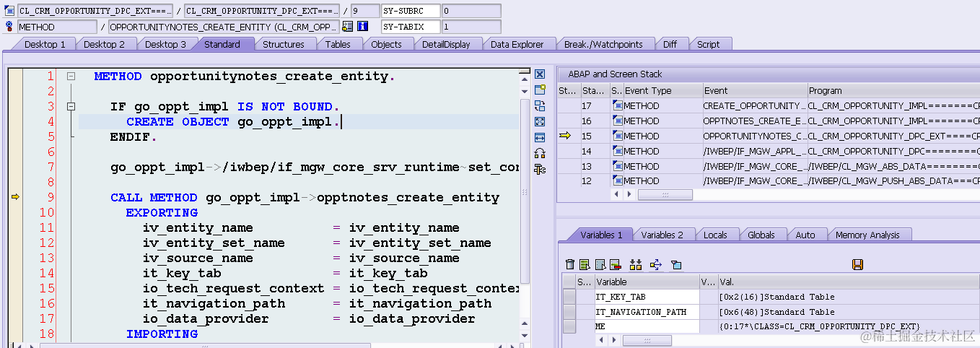
Task: Select the row selector for IT_KEY_TAB
Action: (569, 297)
